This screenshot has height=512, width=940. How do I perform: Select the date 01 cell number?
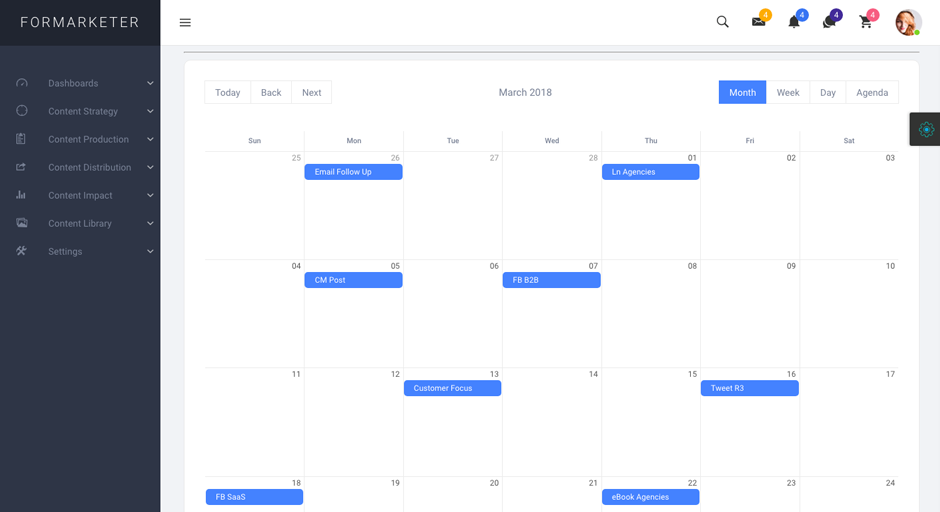tap(692, 158)
